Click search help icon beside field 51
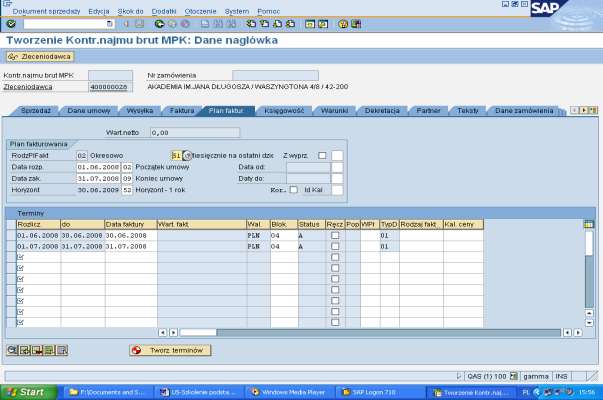 (187, 155)
